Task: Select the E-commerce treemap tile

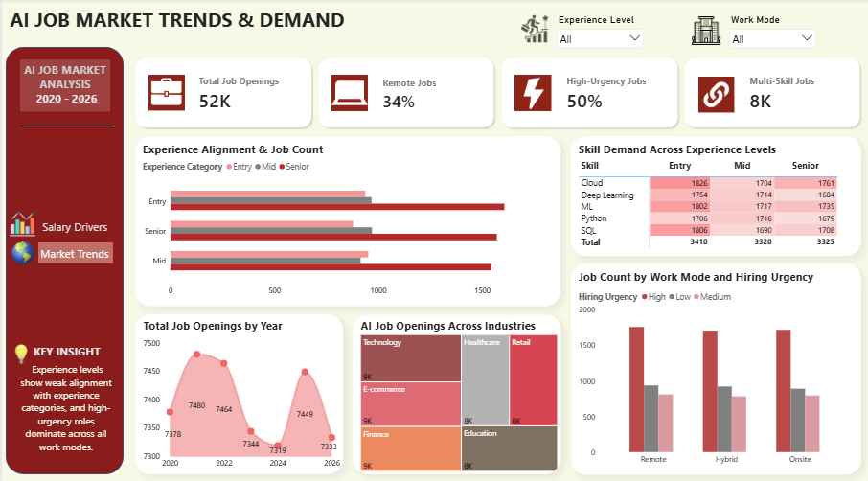Action: (411, 404)
